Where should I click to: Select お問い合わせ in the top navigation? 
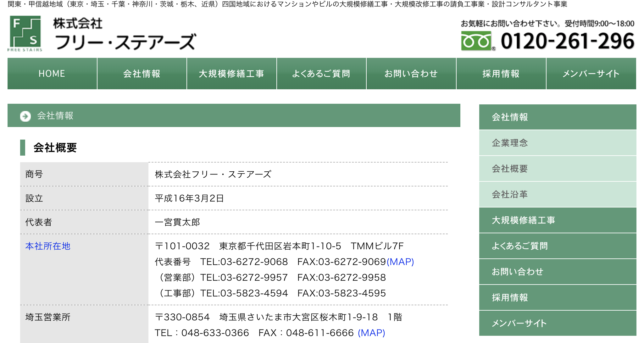click(x=411, y=73)
